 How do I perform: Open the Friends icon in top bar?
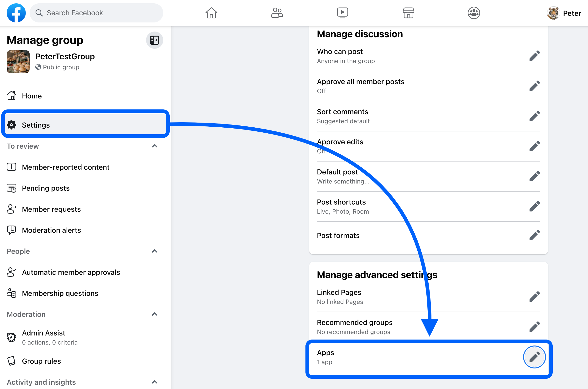click(x=277, y=13)
